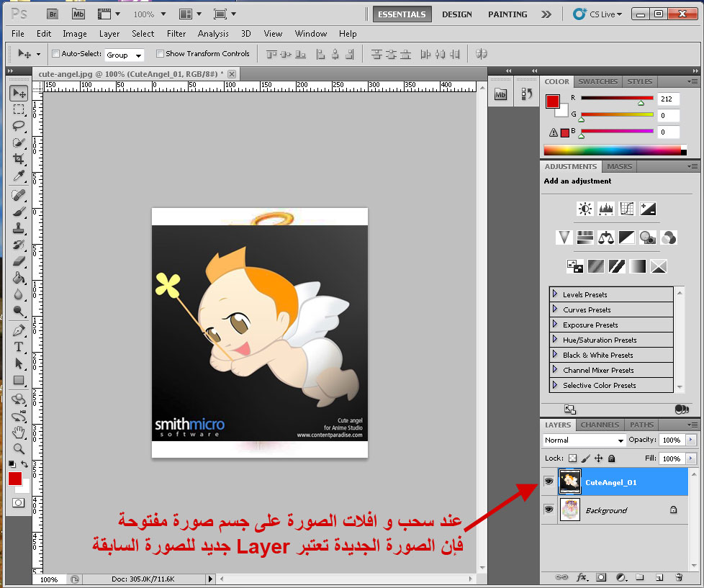
Task: Click the delete layer trash icon
Action: (679, 577)
